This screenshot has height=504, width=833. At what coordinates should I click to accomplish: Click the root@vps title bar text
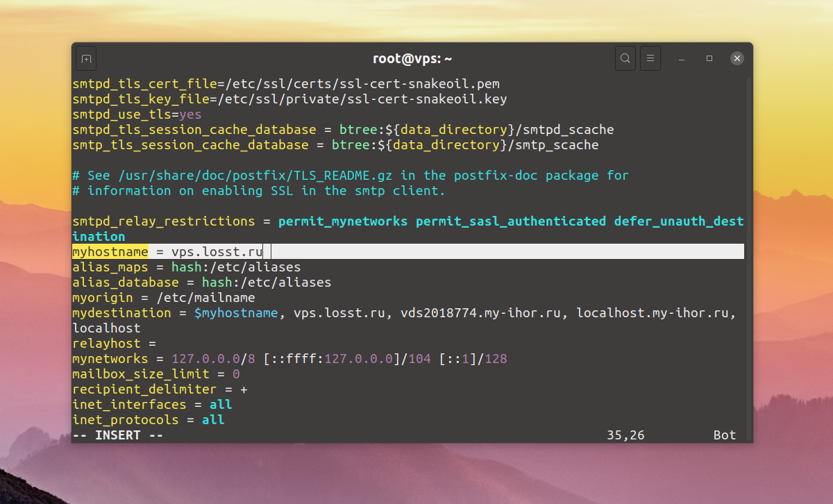point(412,59)
